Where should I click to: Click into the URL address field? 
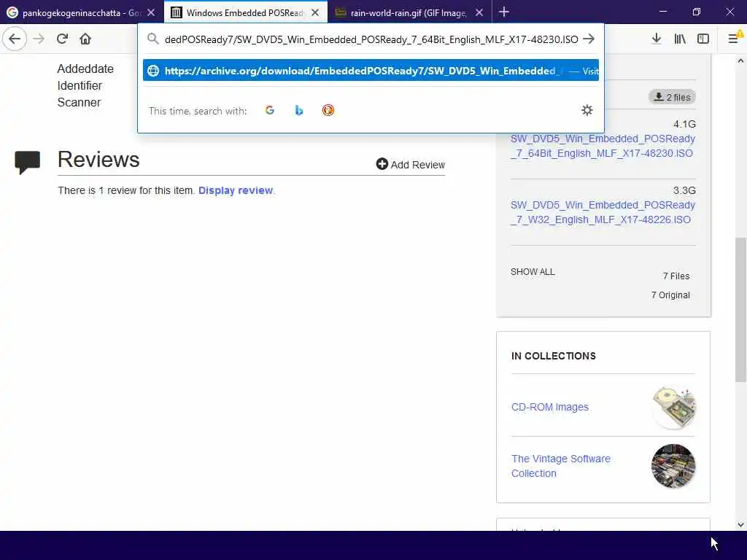tap(371, 39)
